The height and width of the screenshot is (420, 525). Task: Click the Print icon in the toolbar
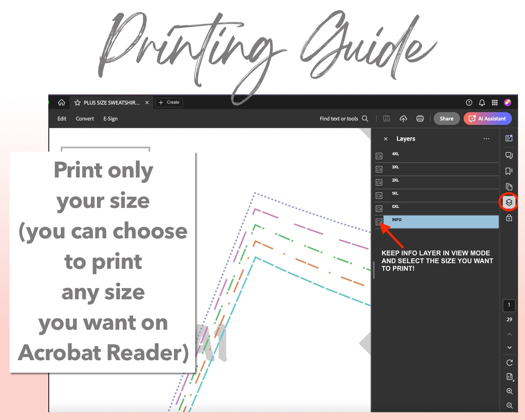click(x=420, y=118)
